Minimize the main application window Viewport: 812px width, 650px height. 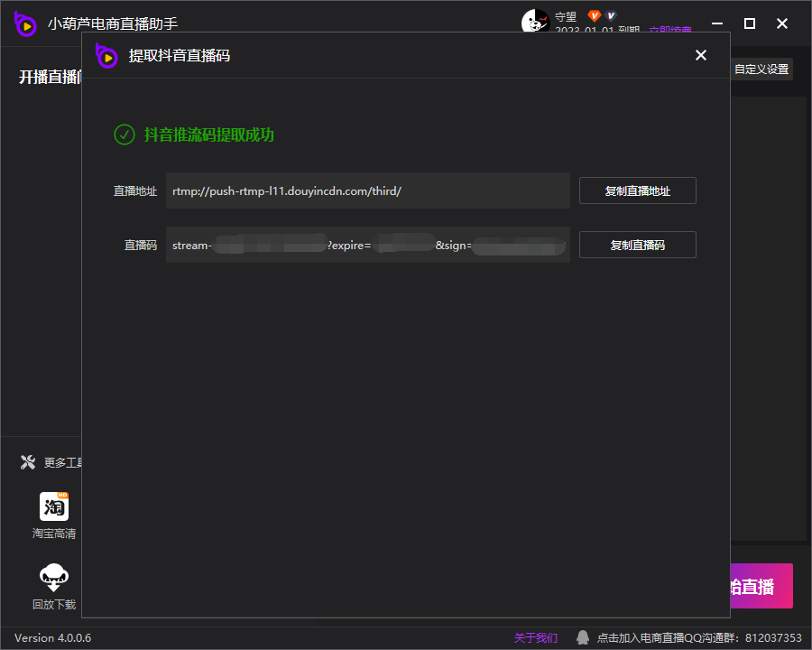[x=717, y=23]
